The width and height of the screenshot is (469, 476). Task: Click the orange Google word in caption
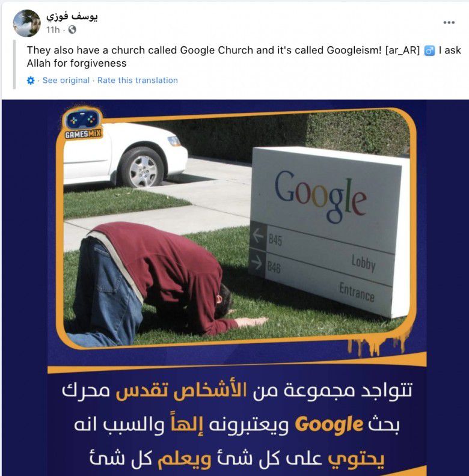[x=329, y=425]
